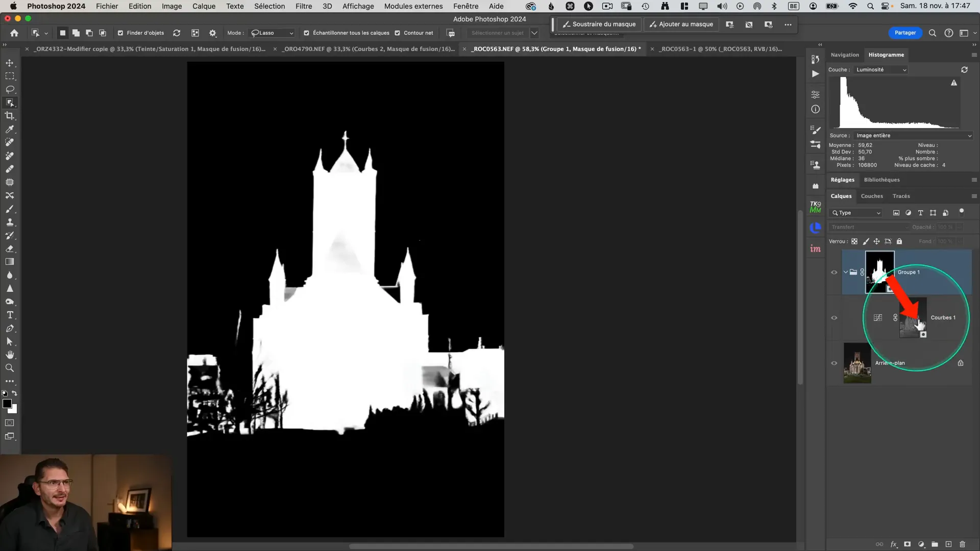This screenshot has width=980, height=551.
Task: Click histogram cache warning triangle
Action: pos(954,83)
